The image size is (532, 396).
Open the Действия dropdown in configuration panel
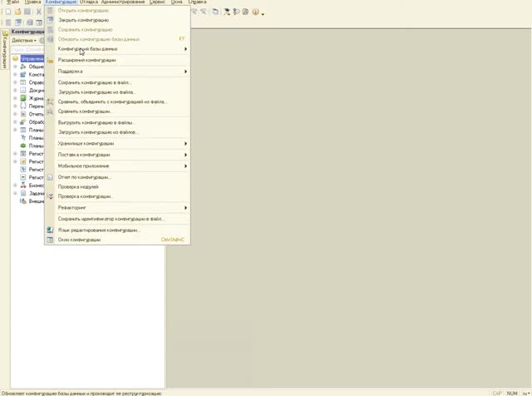point(24,41)
